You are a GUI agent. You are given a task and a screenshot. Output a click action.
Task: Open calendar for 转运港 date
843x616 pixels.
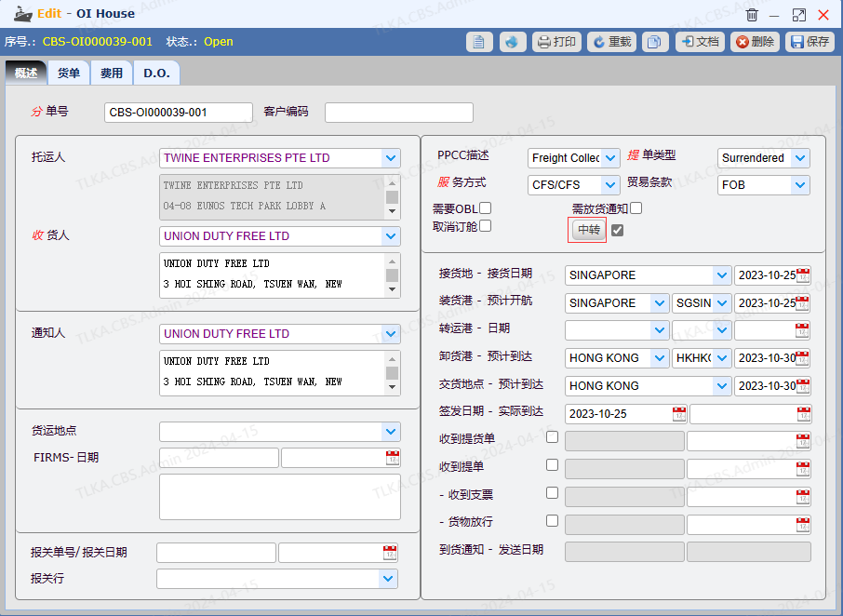pos(802,330)
